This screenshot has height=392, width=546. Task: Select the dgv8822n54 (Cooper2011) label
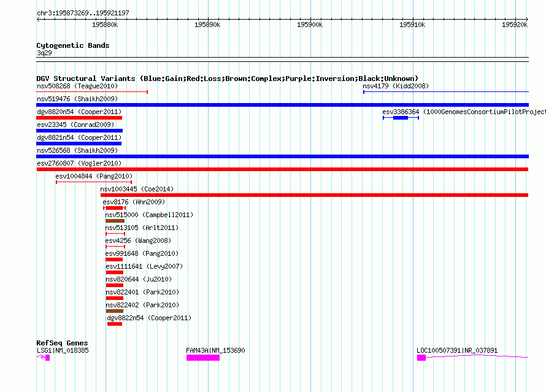coord(149,318)
